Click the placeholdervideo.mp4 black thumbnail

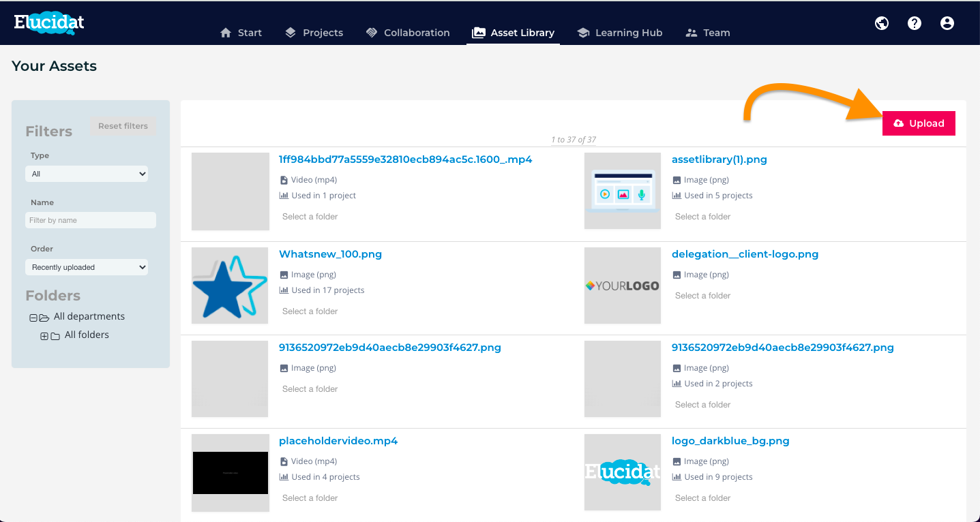pos(231,473)
